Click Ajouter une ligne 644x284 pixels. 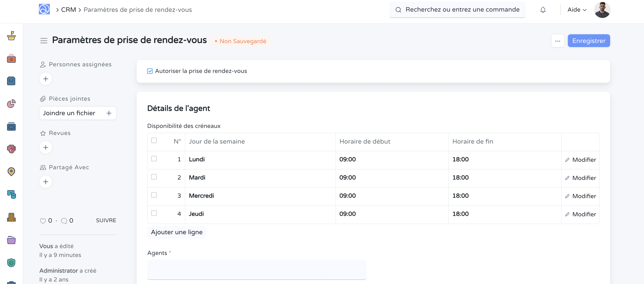point(176,232)
